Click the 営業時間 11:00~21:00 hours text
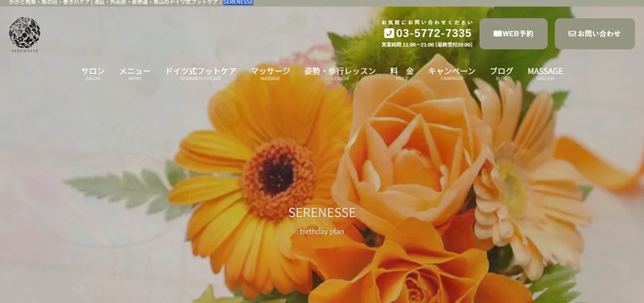Screen dimensions: 644x303 [427, 45]
